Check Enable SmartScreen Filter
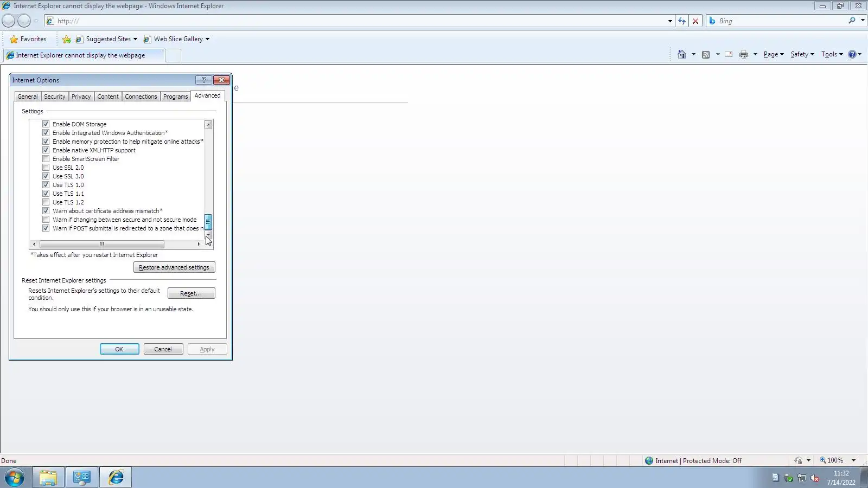The width and height of the screenshot is (868, 488). tap(46, 159)
